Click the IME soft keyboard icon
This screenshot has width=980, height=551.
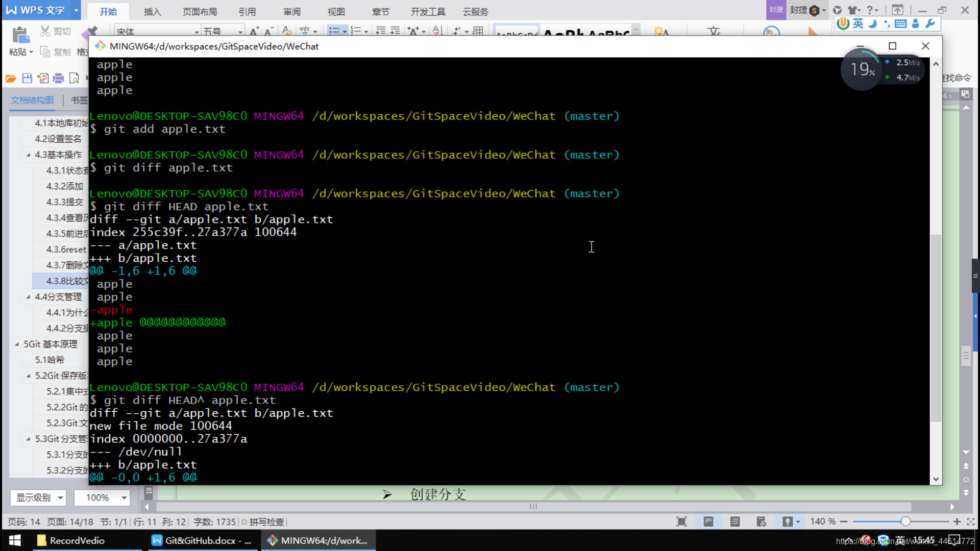(x=901, y=23)
